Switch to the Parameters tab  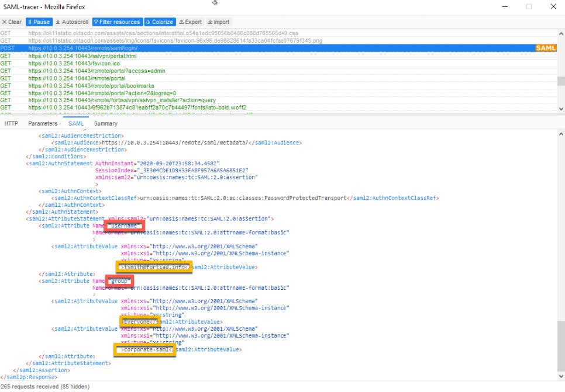(43, 123)
